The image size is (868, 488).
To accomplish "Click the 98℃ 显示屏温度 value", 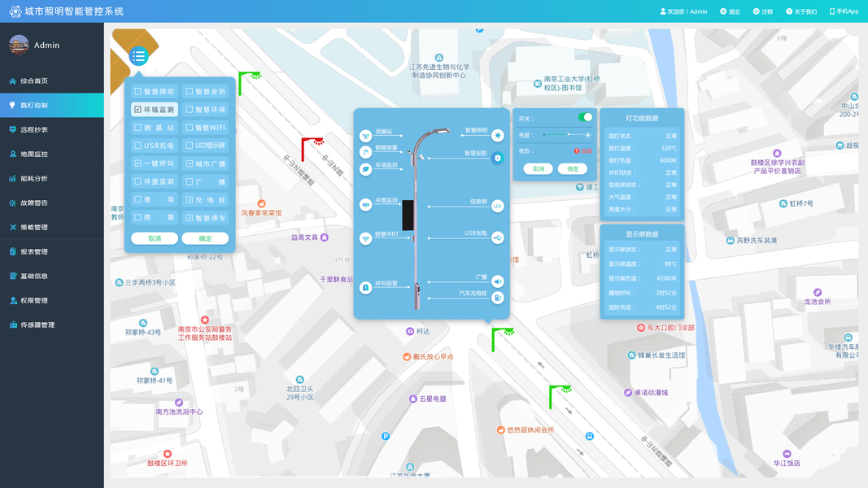I will tap(670, 264).
